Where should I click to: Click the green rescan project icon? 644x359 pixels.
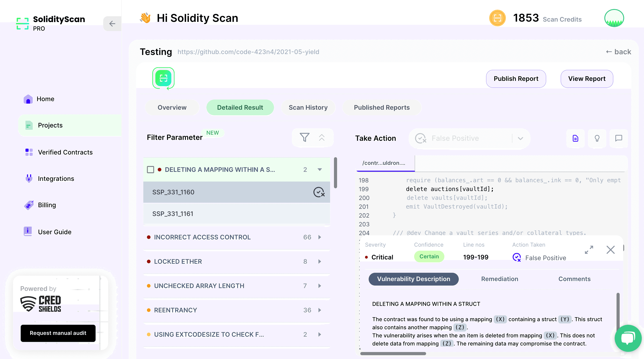(164, 78)
